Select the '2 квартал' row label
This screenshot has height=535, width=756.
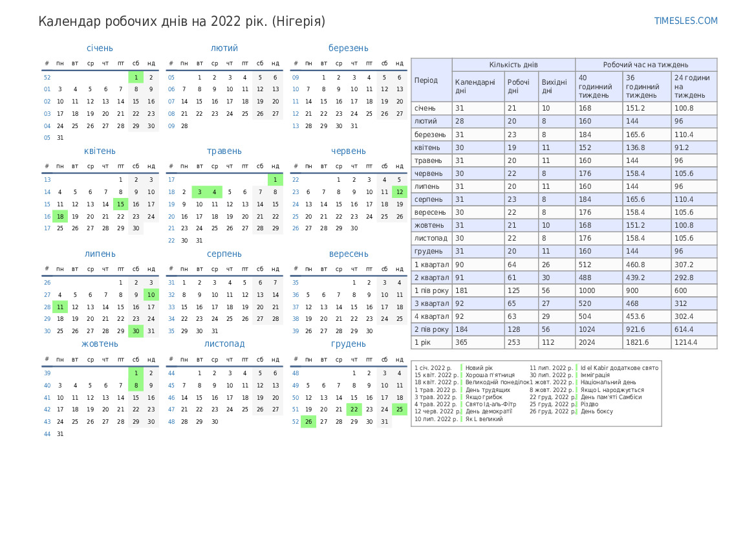click(431, 278)
